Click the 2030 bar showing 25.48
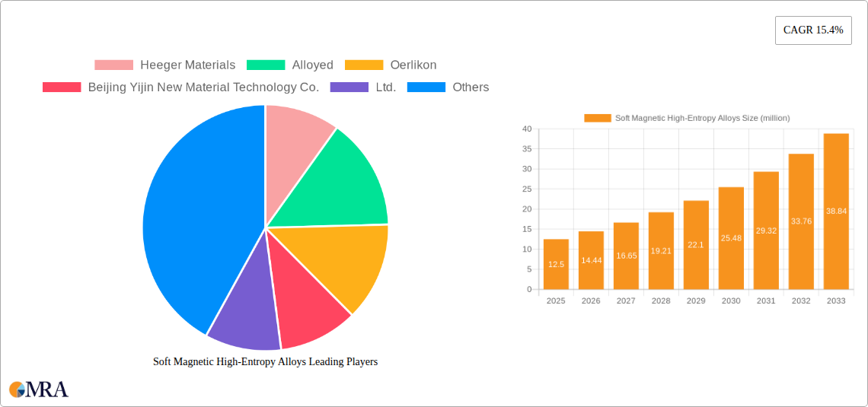This screenshot has width=868, height=407. coord(731,238)
